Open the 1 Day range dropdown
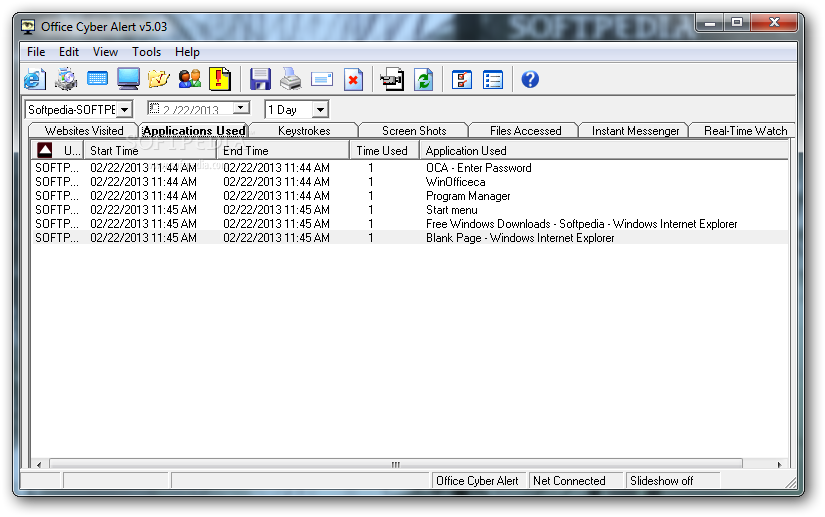 tap(320, 109)
